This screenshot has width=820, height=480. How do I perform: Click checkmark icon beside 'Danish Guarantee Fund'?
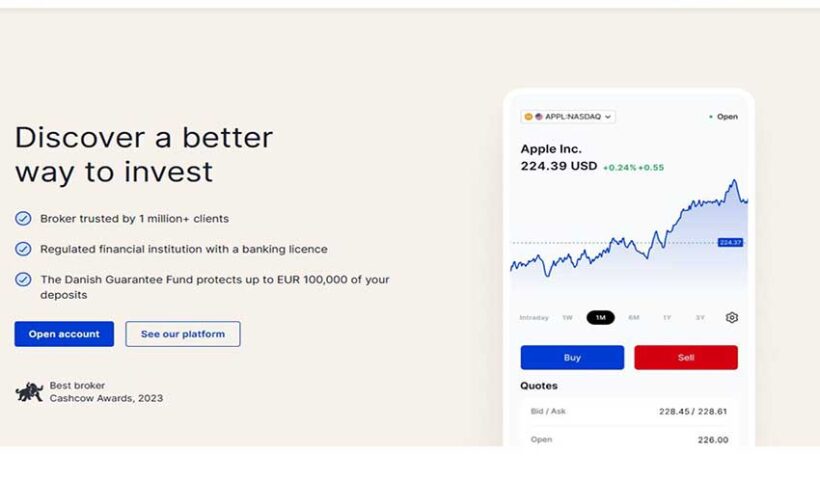(x=23, y=280)
